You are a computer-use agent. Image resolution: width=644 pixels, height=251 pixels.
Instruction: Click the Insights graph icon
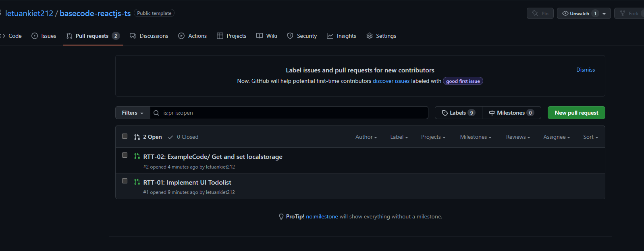[x=330, y=36]
